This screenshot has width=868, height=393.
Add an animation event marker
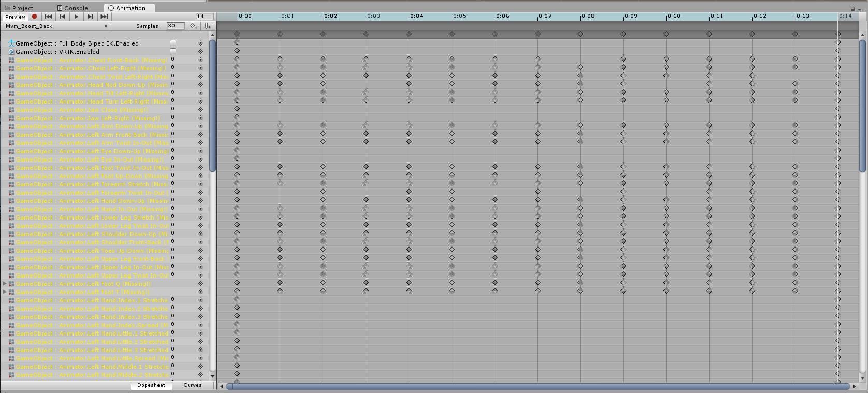click(x=207, y=26)
